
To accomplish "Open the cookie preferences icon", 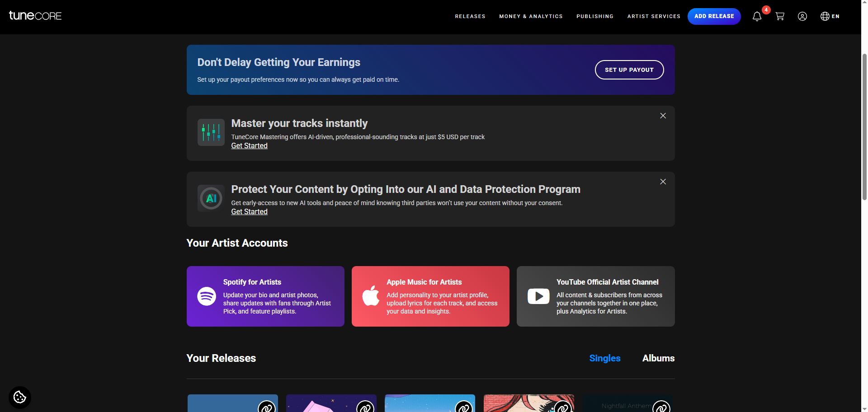I will point(20,398).
